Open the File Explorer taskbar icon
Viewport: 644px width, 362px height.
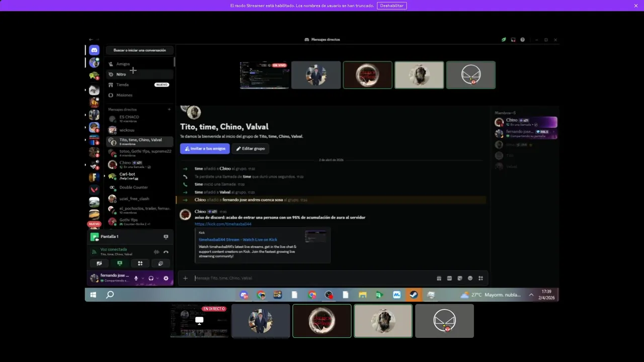(x=362, y=295)
